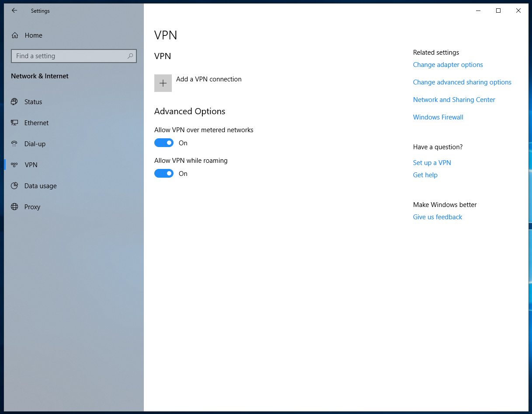The image size is (532, 414).
Task: Open Network and Sharing Center
Action: [x=454, y=99]
